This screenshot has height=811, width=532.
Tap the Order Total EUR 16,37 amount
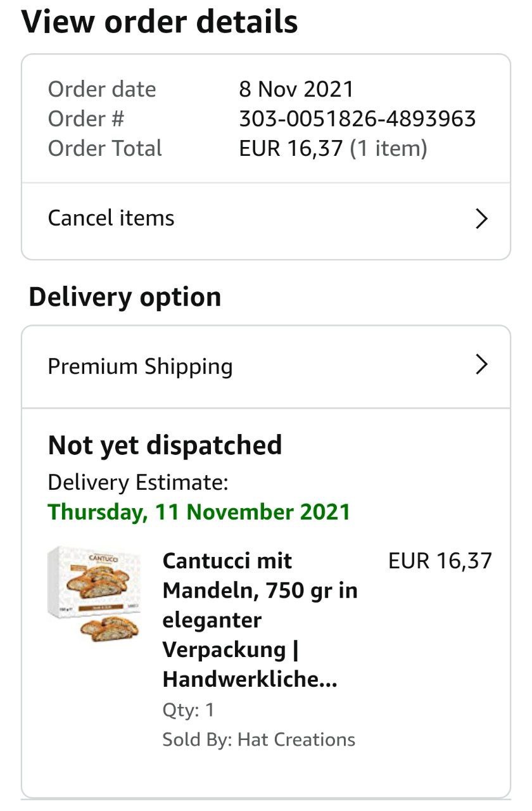(x=291, y=148)
